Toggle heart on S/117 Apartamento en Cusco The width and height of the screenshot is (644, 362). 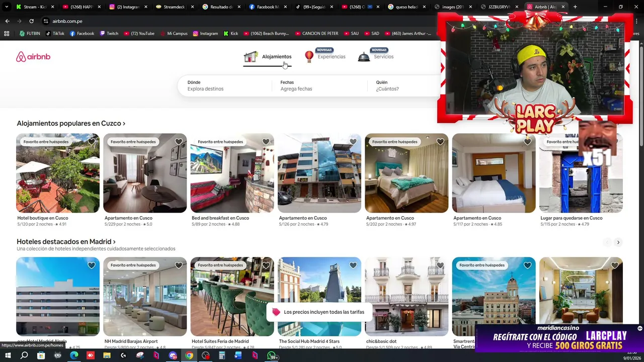pos(527,142)
